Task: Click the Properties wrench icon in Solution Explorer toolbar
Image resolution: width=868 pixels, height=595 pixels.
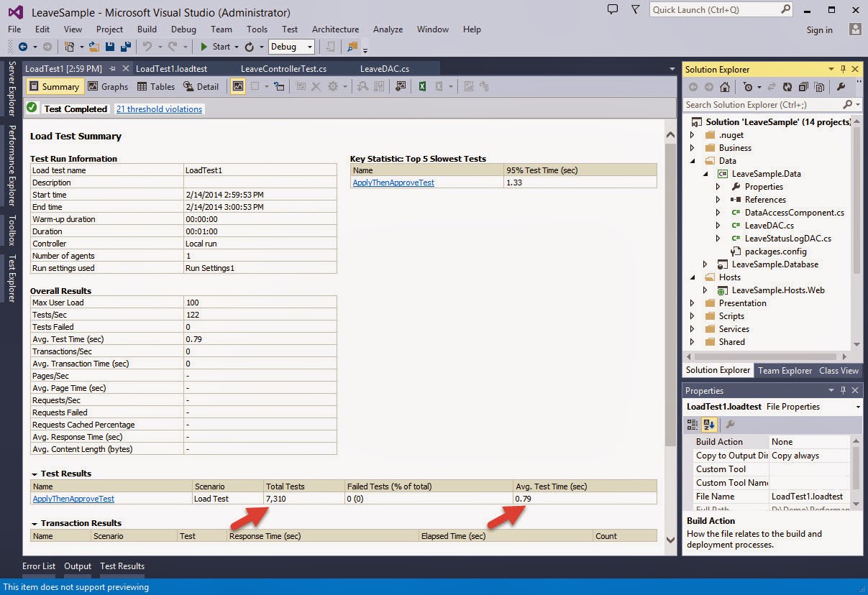Action: click(841, 87)
